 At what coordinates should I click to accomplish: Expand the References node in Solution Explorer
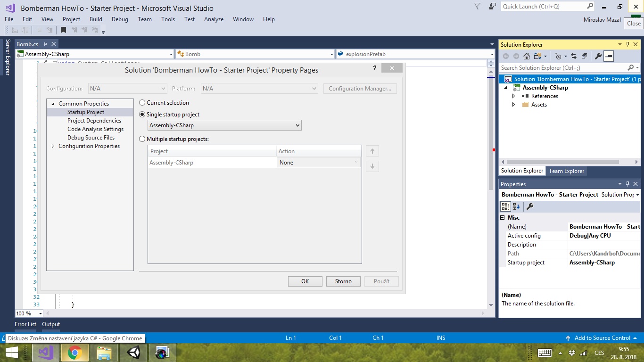[514, 96]
